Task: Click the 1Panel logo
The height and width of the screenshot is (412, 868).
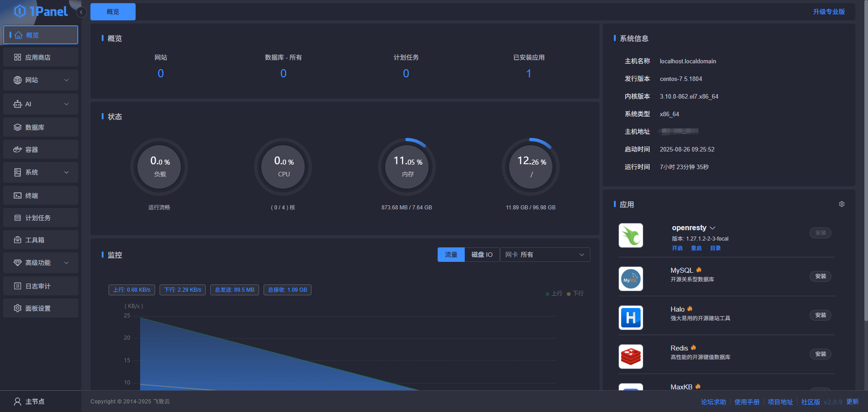Action: click(41, 11)
